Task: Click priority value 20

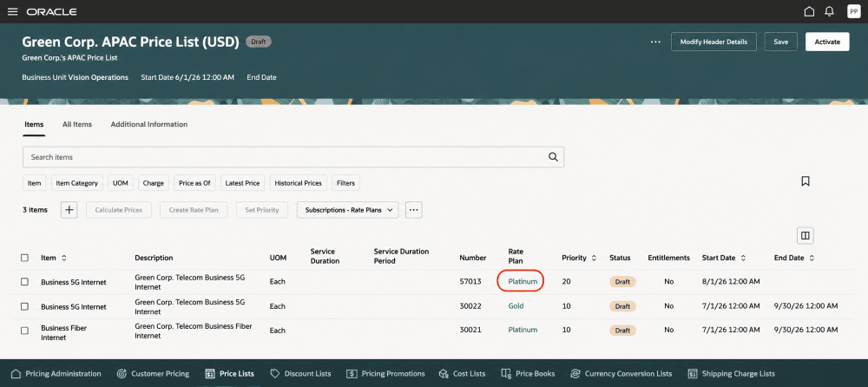Action: pos(566,282)
